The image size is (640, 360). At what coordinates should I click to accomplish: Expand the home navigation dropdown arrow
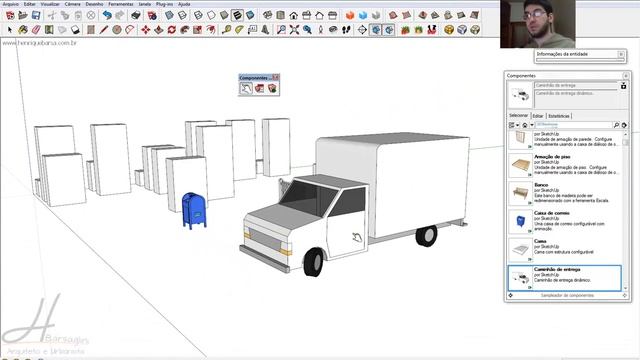tap(532, 125)
